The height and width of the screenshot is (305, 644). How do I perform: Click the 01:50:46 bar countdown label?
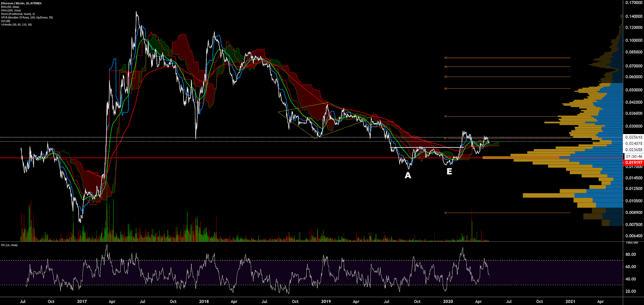(633, 156)
